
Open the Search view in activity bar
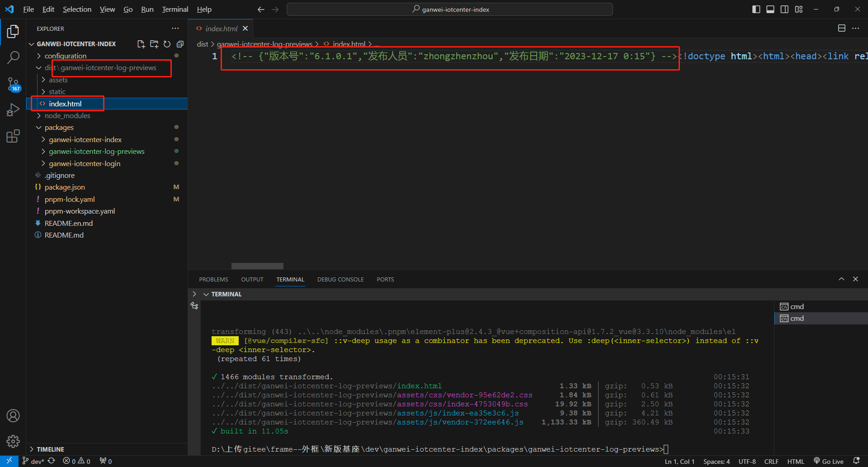pyautogui.click(x=13, y=57)
